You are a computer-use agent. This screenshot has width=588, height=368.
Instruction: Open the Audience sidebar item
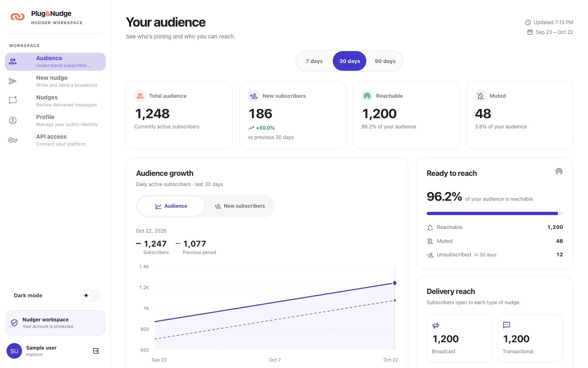55,62
